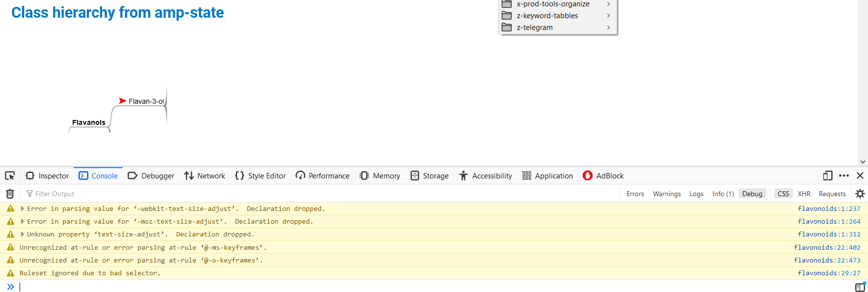Screen dimensions: 868x292
Task: Open source link flavonoids:22:402
Action: click(827, 247)
